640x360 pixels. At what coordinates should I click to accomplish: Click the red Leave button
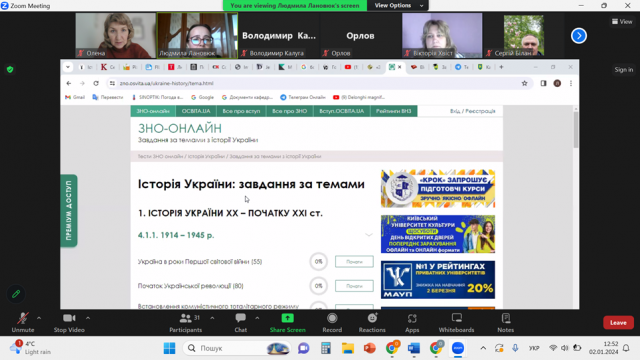click(x=618, y=322)
